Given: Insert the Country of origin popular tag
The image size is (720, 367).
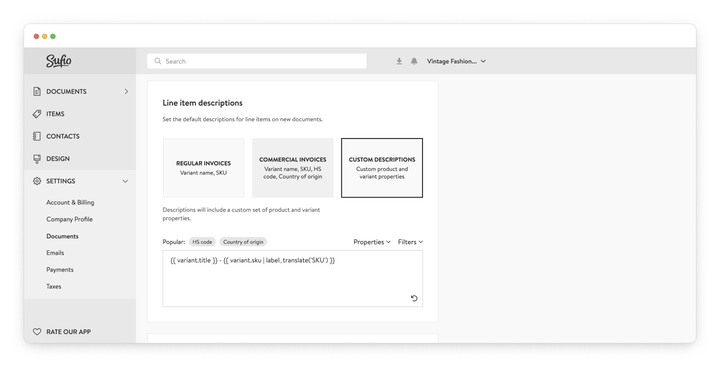Looking at the screenshot, I should coord(243,242).
